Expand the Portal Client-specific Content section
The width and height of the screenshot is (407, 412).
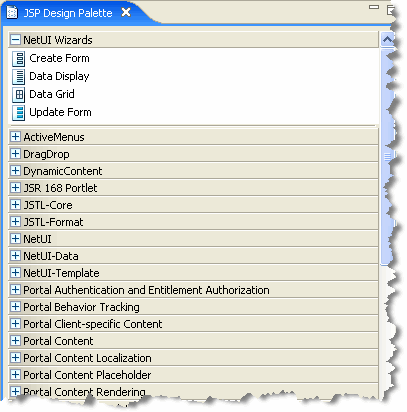pos(15,324)
